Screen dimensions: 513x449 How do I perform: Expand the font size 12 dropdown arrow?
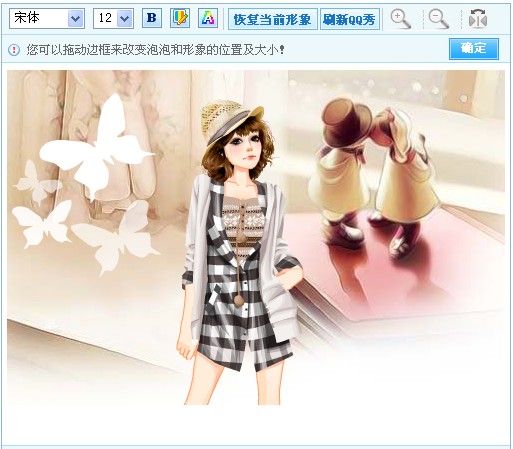125,18
